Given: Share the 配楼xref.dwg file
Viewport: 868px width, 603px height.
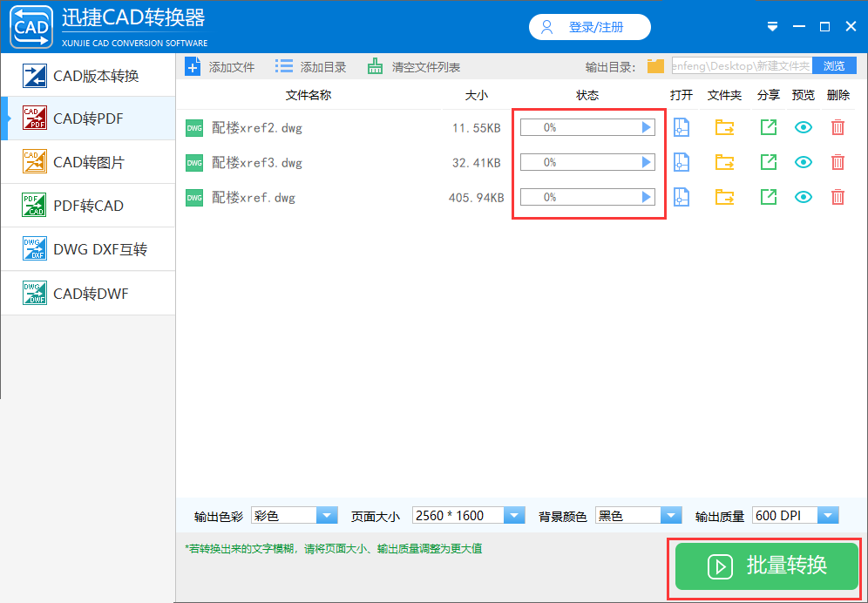Looking at the screenshot, I should coord(769,197).
